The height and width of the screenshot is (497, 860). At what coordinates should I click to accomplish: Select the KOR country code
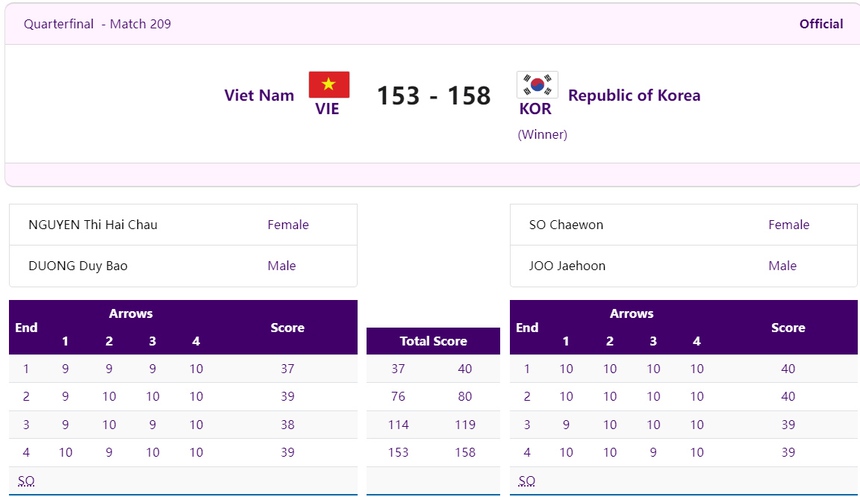(x=535, y=109)
